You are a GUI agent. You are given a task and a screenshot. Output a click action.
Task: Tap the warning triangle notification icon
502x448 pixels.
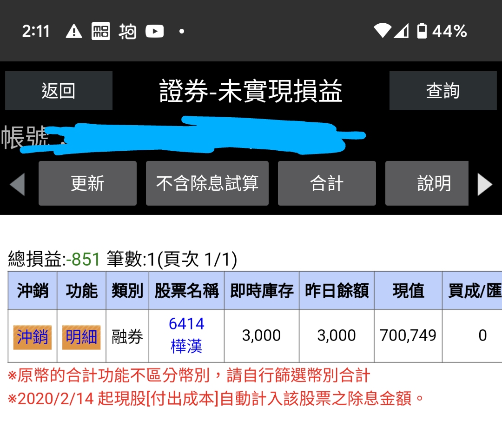point(73,31)
